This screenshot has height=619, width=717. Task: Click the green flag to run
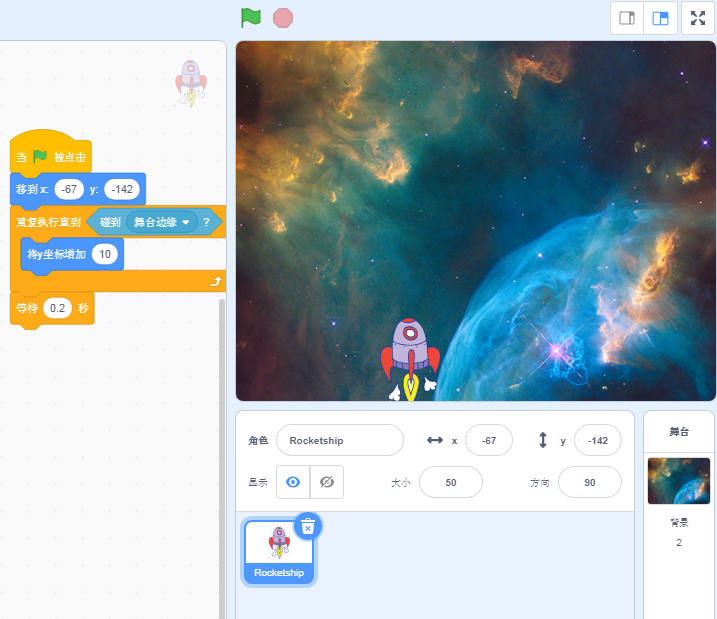pos(251,18)
